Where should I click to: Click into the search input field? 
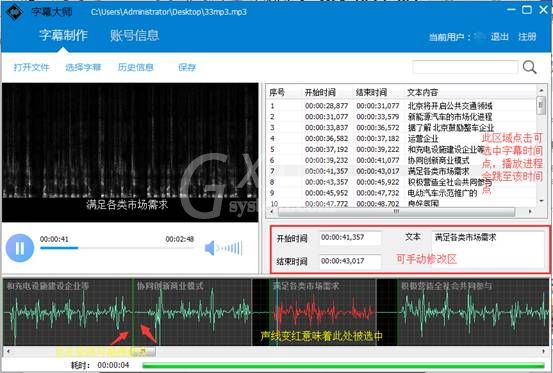(465, 67)
